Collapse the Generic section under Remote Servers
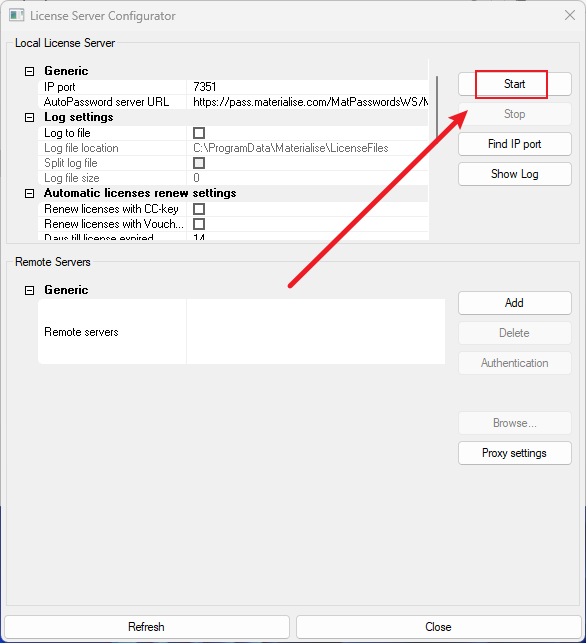The width and height of the screenshot is (586, 643). [30, 291]
